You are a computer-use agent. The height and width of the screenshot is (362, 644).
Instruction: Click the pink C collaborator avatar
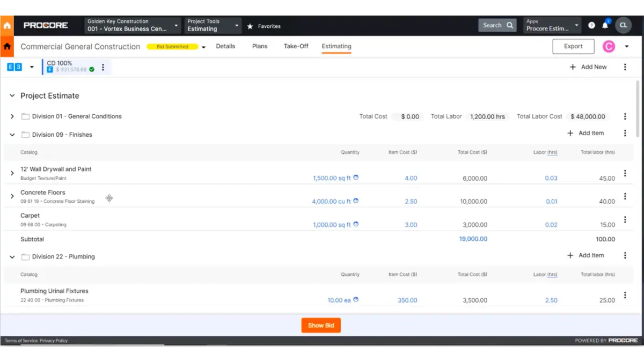[609, 47]
